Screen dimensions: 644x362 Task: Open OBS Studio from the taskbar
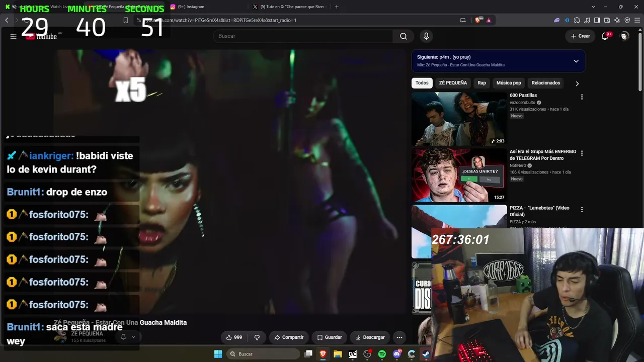pos(367,354)
